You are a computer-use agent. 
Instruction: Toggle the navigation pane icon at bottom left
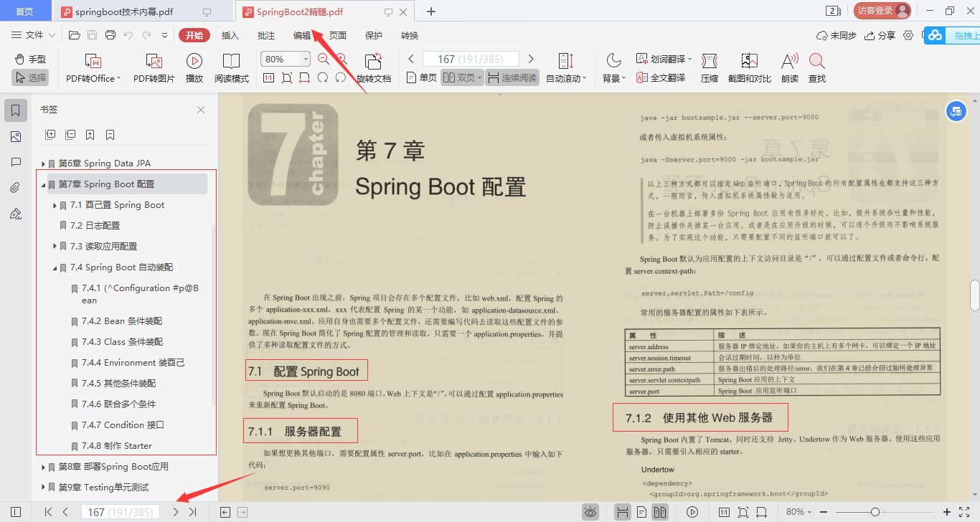[16, 512]
